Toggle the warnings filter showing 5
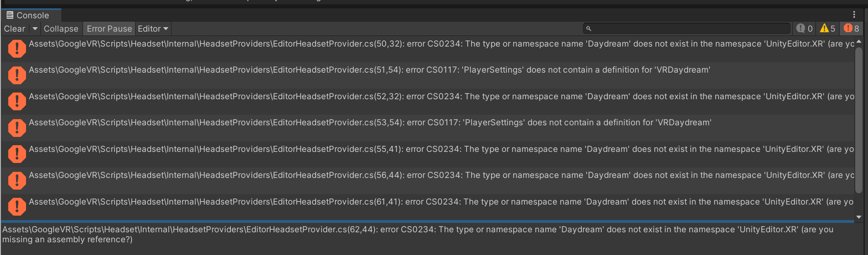 pyautogui.click(x=828, y=28)
